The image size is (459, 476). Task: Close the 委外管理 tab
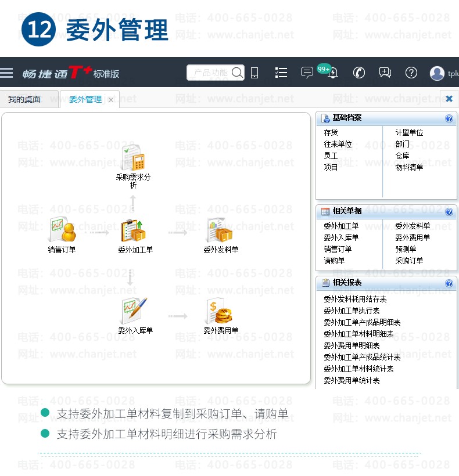tap(111, 100)
